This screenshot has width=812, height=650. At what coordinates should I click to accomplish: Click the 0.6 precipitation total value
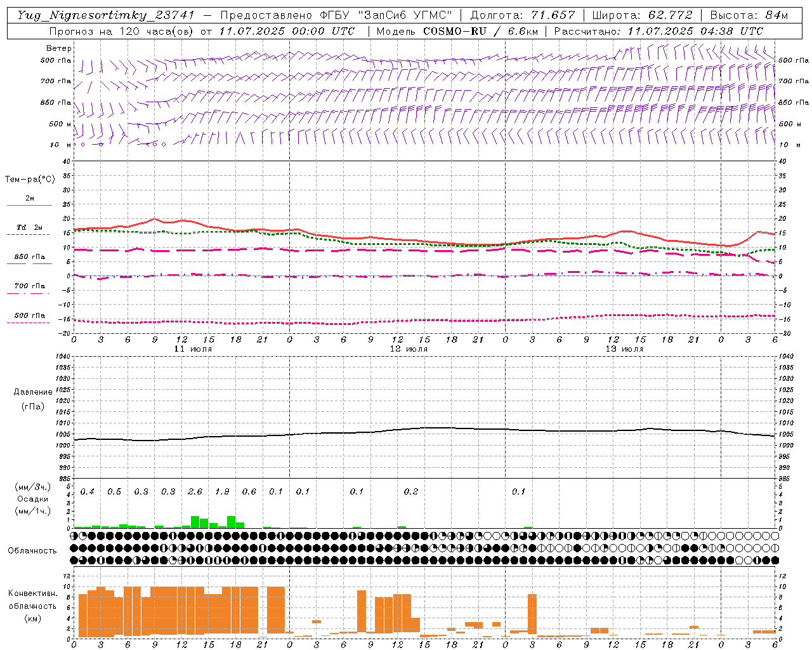tap(249, 492)
